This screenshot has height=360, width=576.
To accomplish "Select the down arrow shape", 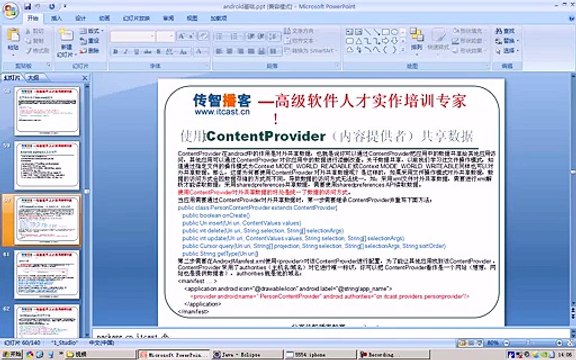I will pyautogui.click(x=395, y=41).
